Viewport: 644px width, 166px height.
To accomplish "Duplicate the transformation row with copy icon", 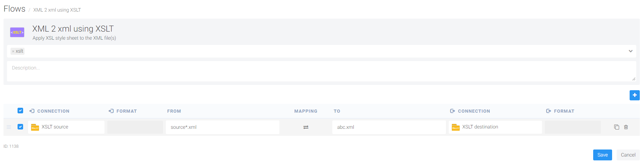I will tap(616, 127).
